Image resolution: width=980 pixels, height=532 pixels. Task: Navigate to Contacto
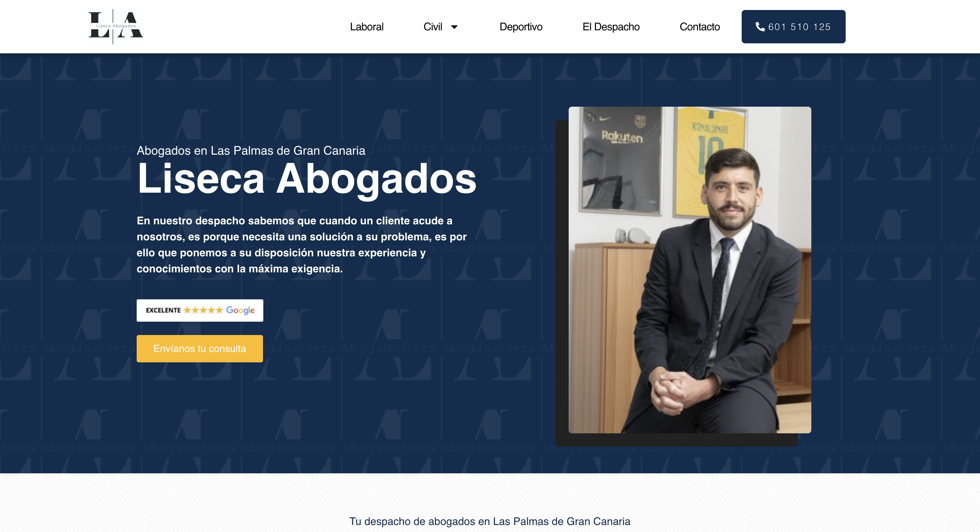tap(699, 27)
